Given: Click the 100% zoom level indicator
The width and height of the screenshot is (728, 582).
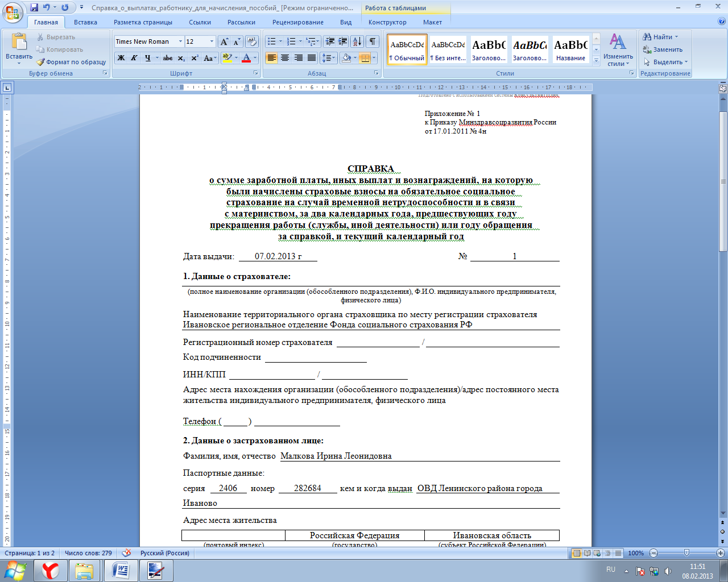Looking at the screenshot, I should click(636, 553).
